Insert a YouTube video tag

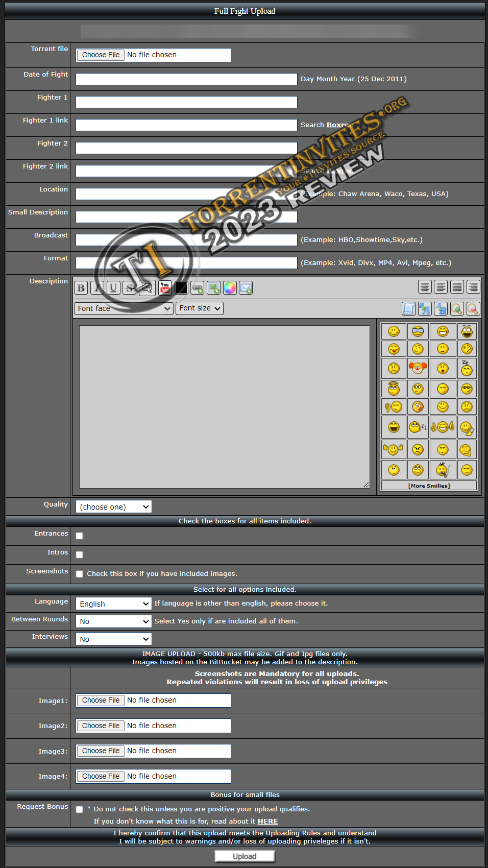[x=165, y=288]
